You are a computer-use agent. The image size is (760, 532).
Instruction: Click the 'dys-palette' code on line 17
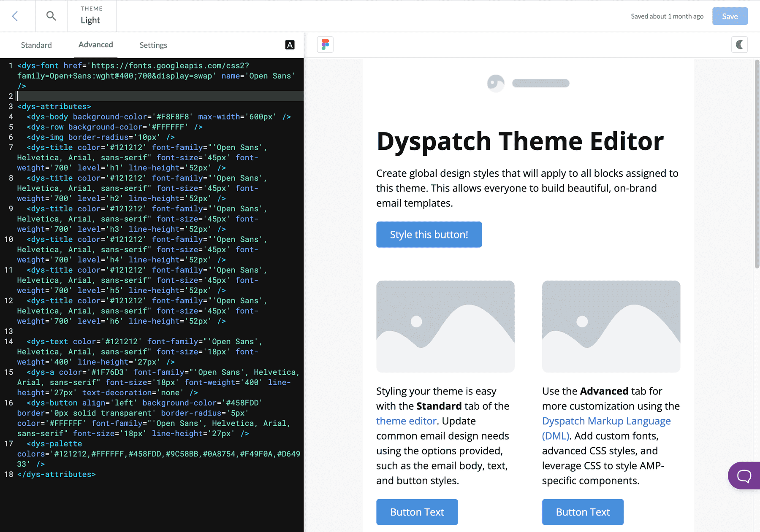pos(57,444)
